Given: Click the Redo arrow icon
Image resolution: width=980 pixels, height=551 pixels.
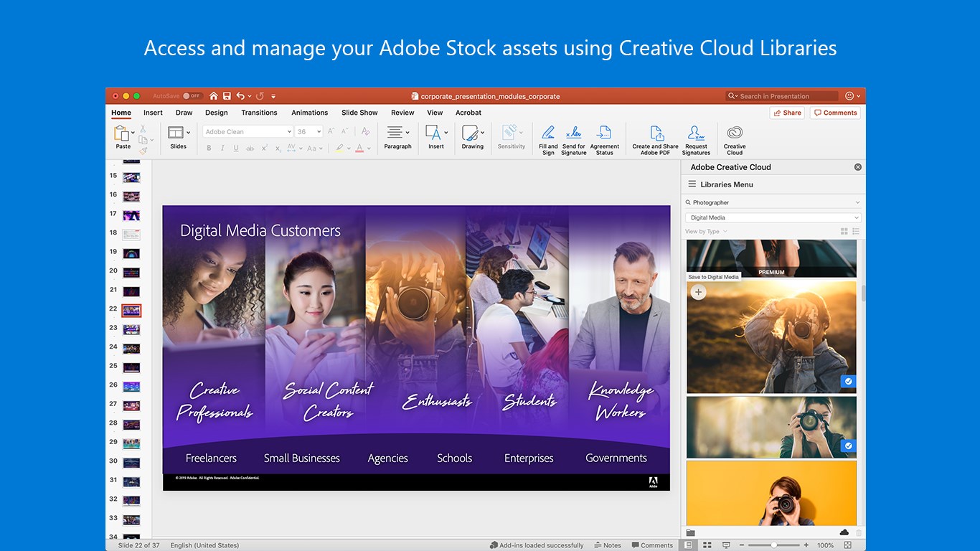Looking at the screenshot, I should tap(260, 95).
